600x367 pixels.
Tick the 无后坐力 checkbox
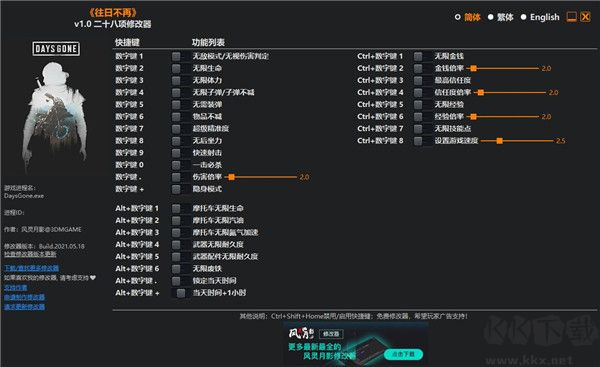tap(176, 141)
